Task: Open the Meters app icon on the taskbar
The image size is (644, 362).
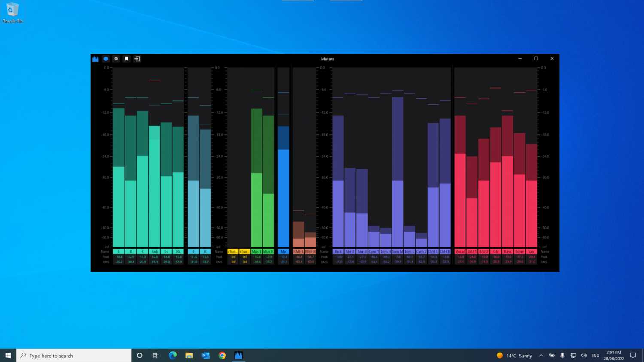Action: pos(239,355)
